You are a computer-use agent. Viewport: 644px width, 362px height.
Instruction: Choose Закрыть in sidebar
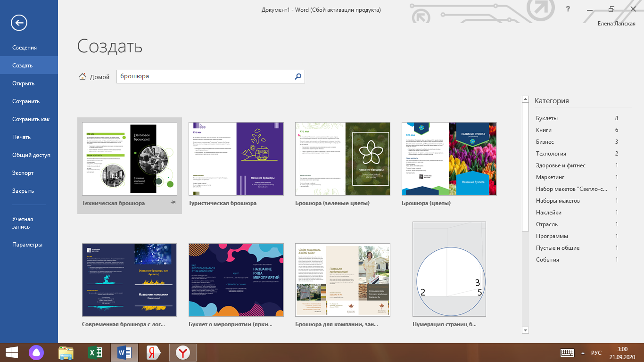[x=29, y=191]
